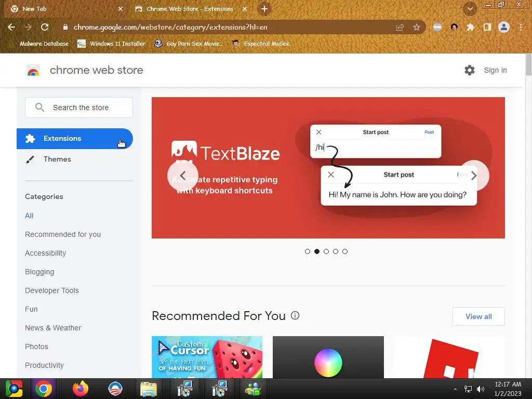The image size is (532, 399).
Task: Click the browser forward arrow
Action: tap(28, 27)
